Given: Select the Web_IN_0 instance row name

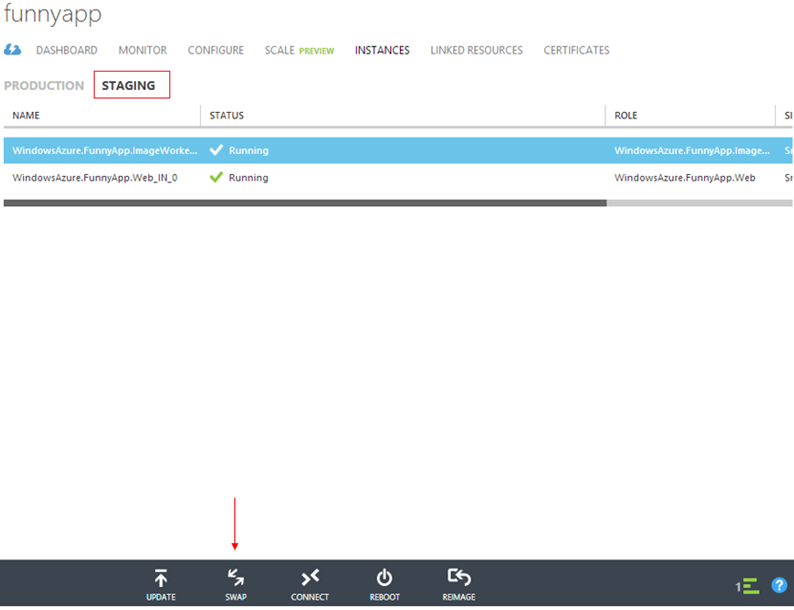Looking at the screenshot, I should pyautogui.click(x=95, y=178).
